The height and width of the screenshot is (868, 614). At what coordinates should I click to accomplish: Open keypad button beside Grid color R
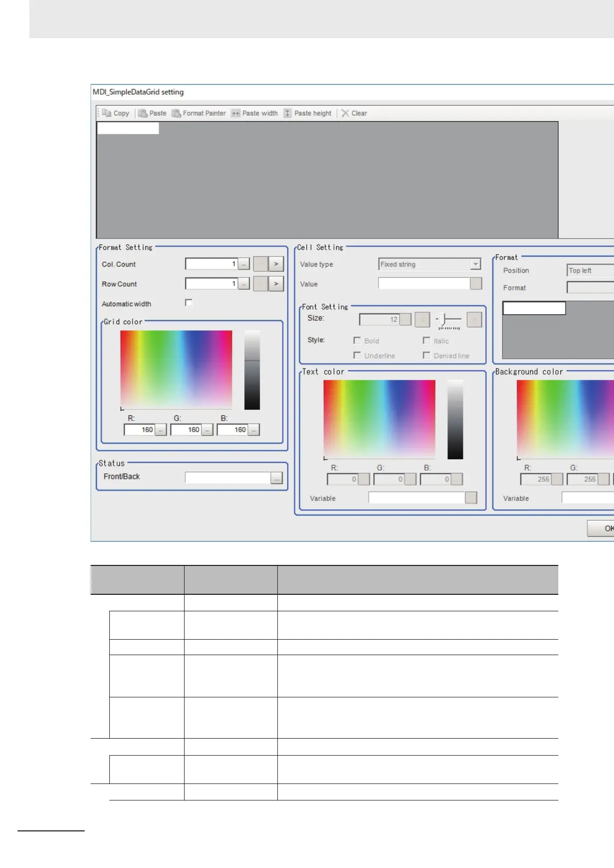coord(161,430)
